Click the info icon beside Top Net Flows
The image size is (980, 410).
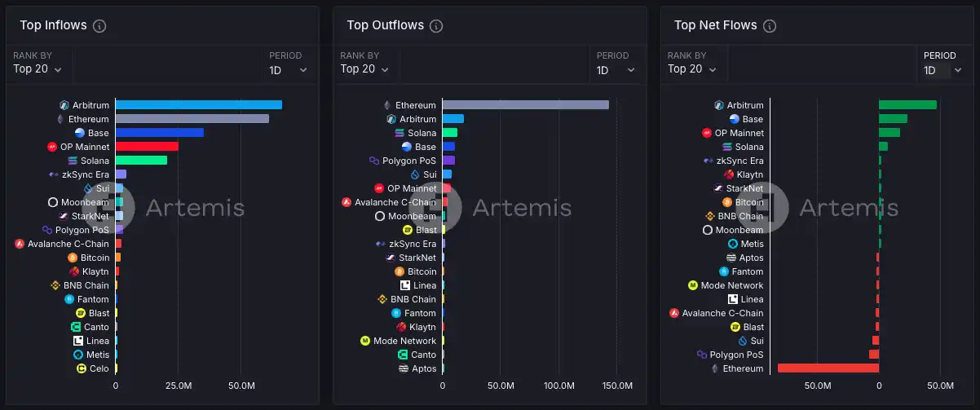[x=769, y=26]
